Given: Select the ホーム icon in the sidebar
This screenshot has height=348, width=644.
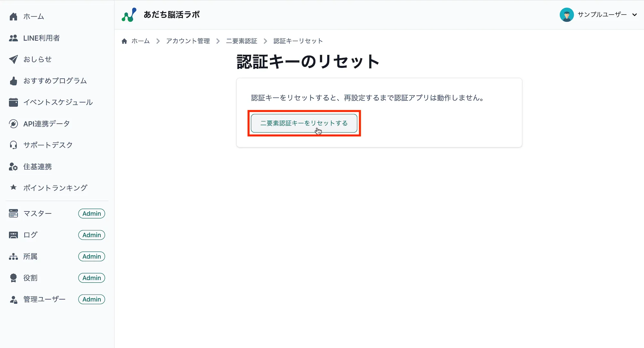Looking at the screenshot, I should pos(13,16).
